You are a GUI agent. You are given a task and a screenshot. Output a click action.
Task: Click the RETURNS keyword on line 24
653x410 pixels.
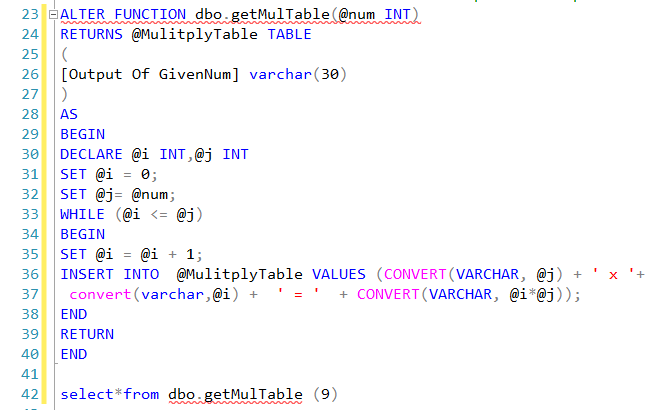92,35
